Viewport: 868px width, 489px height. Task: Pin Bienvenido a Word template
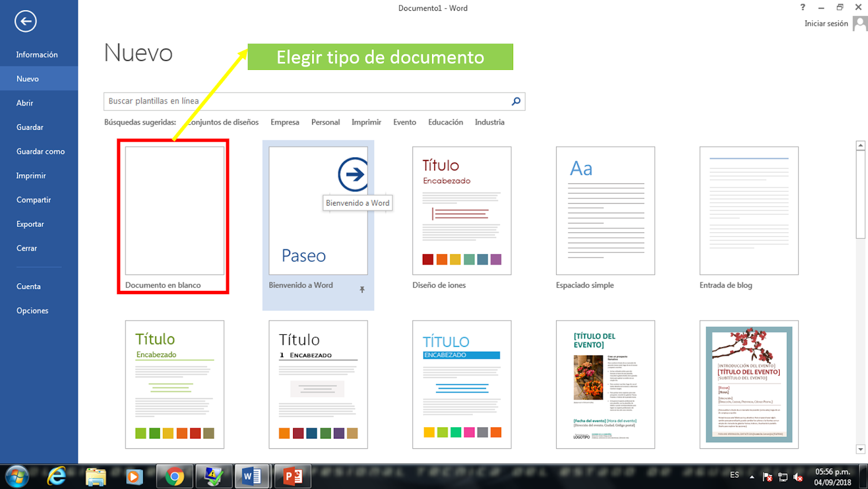362,290
